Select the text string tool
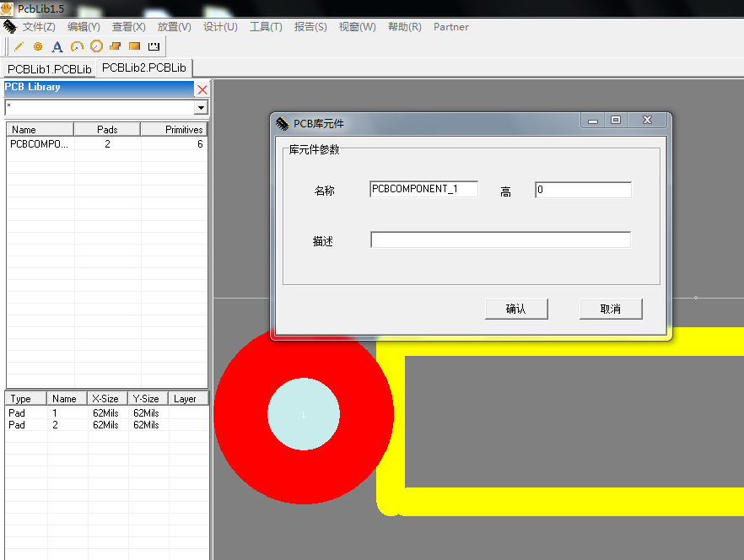The height and width of the screenshot is (560, 744). [x=57, y=46]
